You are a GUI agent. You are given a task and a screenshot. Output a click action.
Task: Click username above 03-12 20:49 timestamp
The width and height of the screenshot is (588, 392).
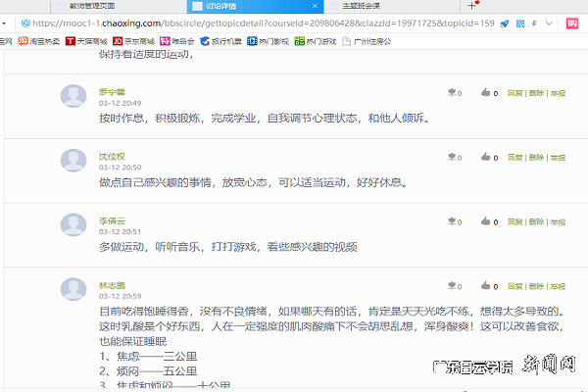tap(112, 92)
